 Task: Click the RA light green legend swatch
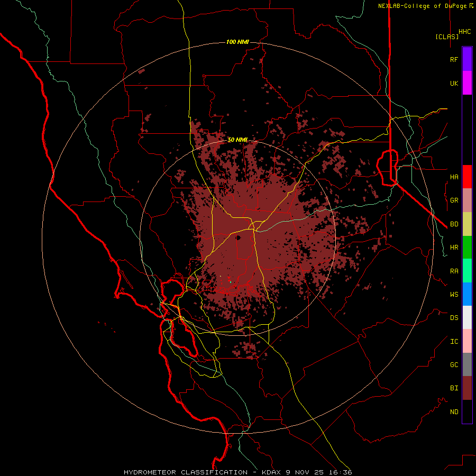(467, 271)
